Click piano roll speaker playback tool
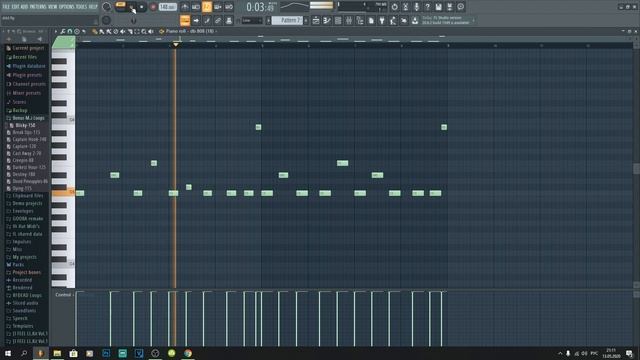640x360 pixels. (x=151, y=31)
